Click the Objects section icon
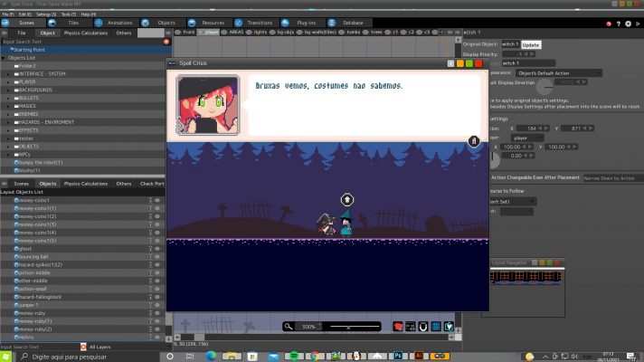This screenshot has height=362, width=644. pyautogui.click(x=146, y=23)
